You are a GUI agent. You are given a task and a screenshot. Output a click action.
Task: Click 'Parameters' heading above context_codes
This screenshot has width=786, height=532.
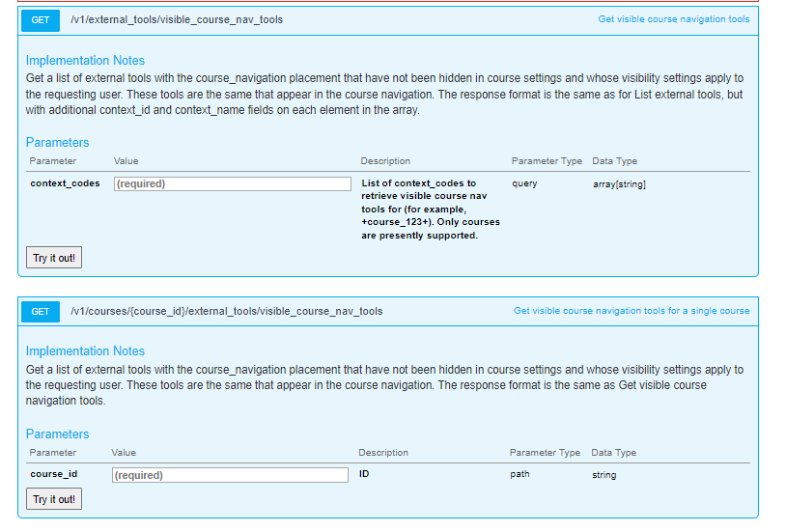57,143
